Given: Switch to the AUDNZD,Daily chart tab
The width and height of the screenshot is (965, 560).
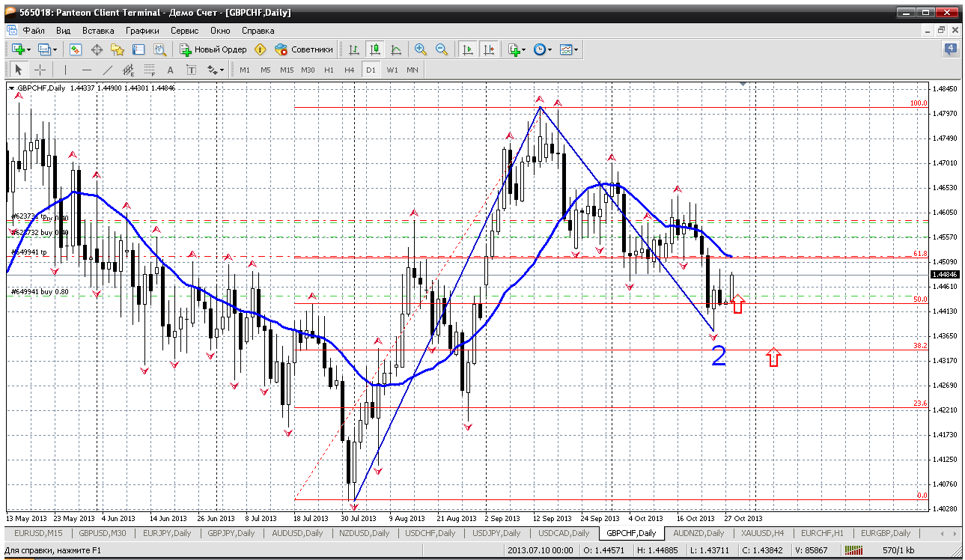Looking at the screenshot, I should point(698,533).
